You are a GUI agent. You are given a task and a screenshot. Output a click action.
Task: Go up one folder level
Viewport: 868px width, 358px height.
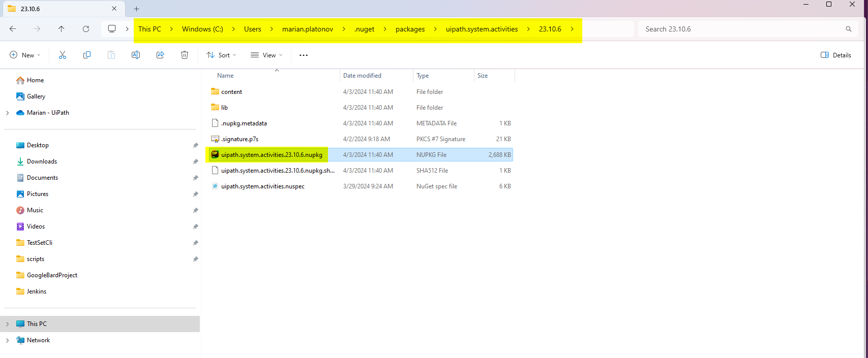[62, 29]
